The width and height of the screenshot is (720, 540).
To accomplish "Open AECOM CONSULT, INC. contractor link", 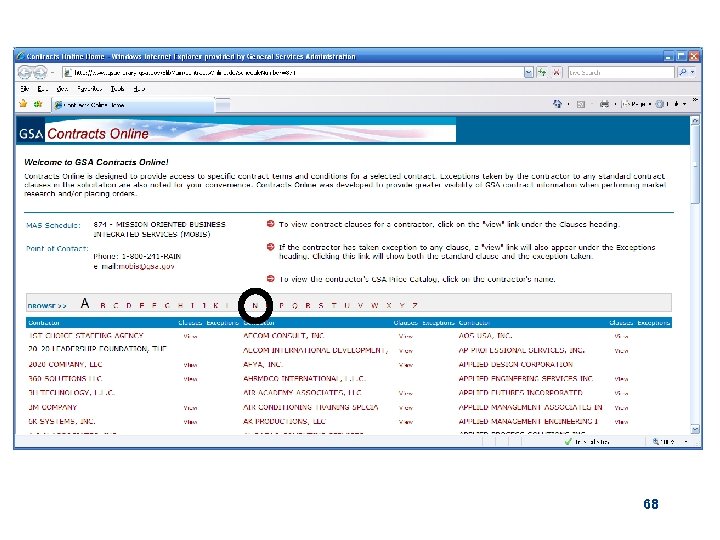I will click(284, 336).
